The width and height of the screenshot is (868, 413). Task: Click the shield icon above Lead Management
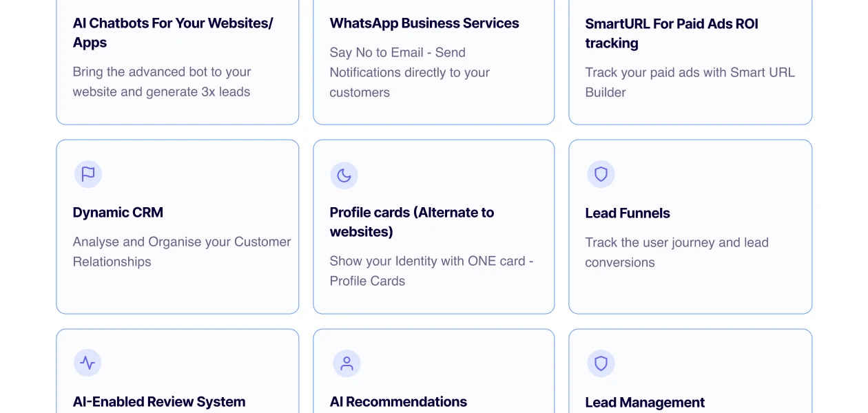[x=601, y=363]
